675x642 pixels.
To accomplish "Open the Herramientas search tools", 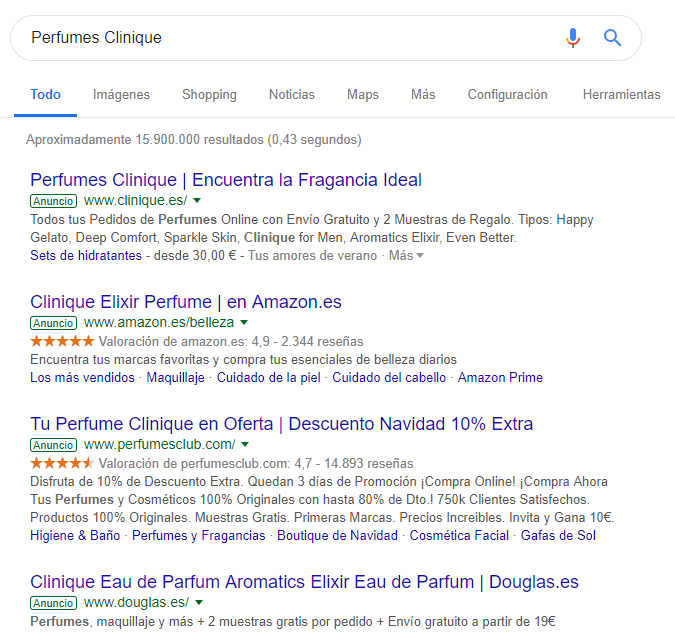I will point(622,94).
